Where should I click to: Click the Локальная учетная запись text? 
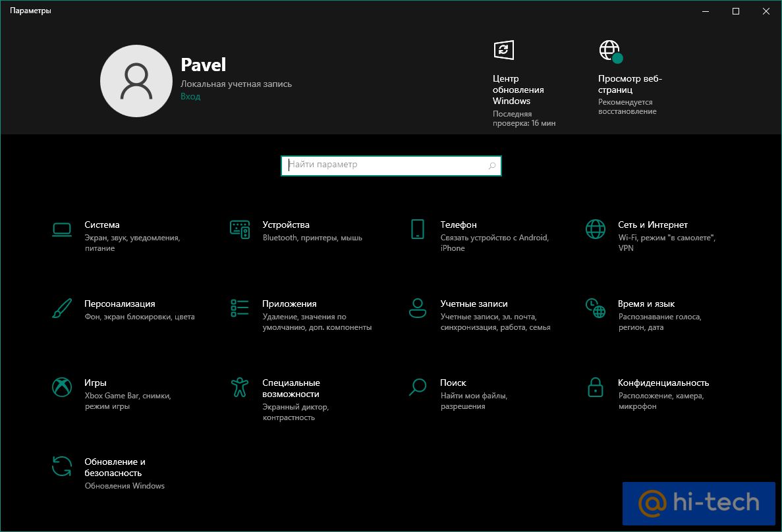click(236, 84)
